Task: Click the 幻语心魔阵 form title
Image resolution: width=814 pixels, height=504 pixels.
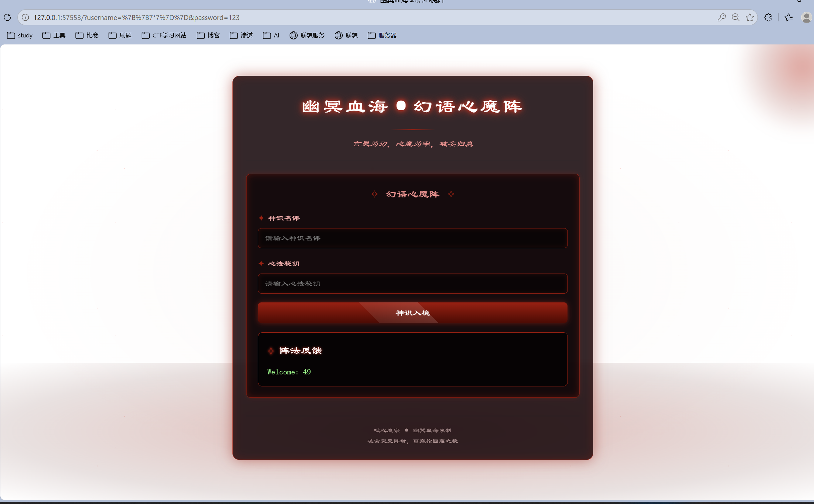Action: [x=413, y=194]
